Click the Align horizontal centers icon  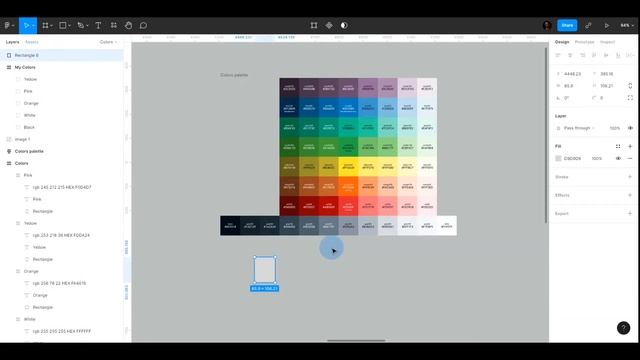[570, 55]
